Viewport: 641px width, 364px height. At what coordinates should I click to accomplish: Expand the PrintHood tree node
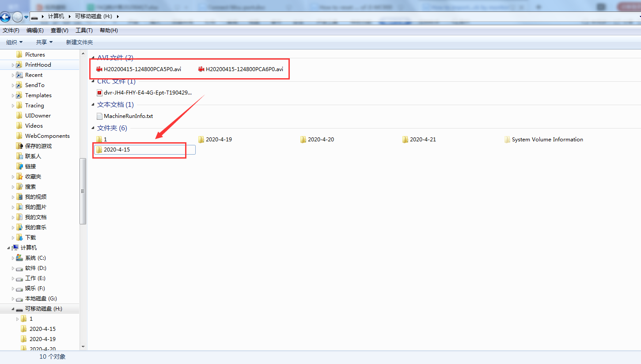(13, 65)
